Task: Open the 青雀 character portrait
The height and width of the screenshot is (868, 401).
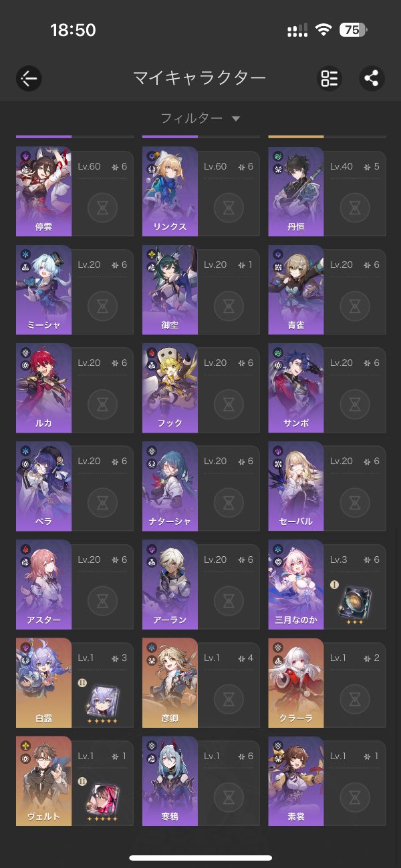Action: tap(296, 290)
